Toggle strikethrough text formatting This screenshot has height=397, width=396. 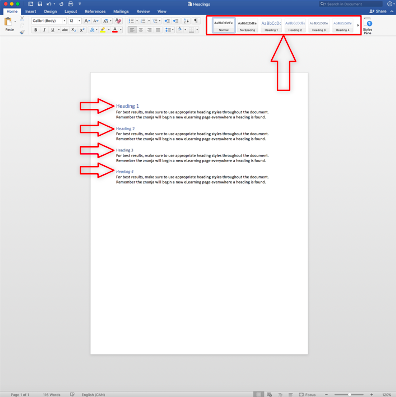65,30
